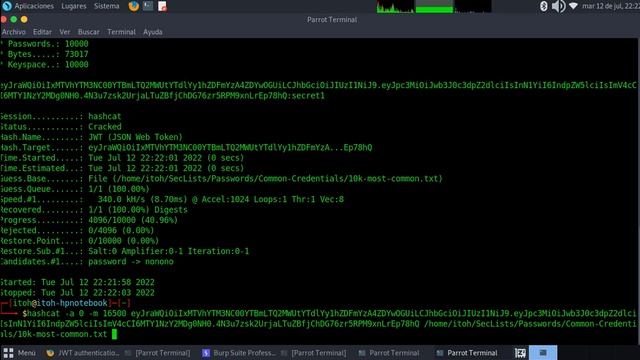Click the Menu label on taskbar
The width and height of the screenshot is (640, 360).
pos(27,353)
